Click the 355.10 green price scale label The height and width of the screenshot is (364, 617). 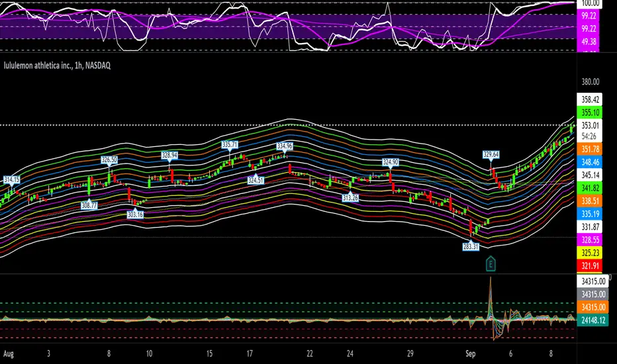tap(590, 113)
